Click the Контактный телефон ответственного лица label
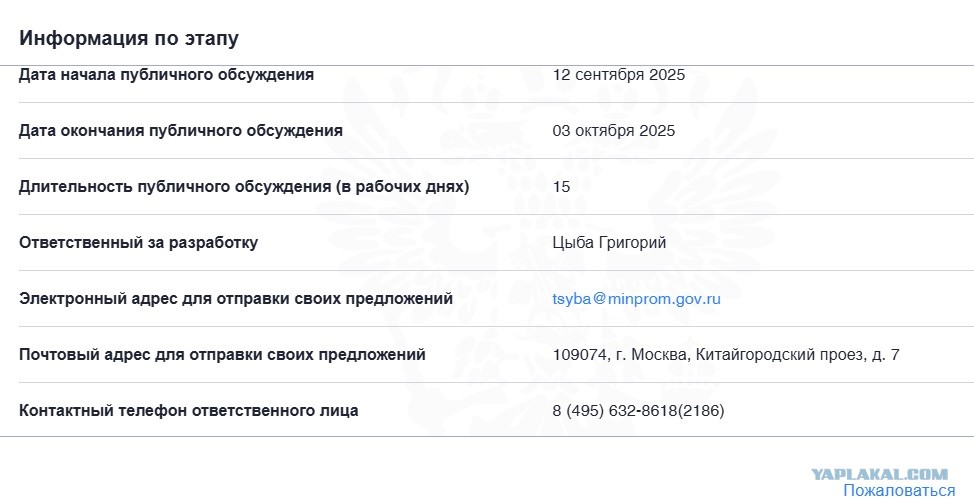Image resolution: width=974 pixels, height=504 pixels. coord(188,411)
